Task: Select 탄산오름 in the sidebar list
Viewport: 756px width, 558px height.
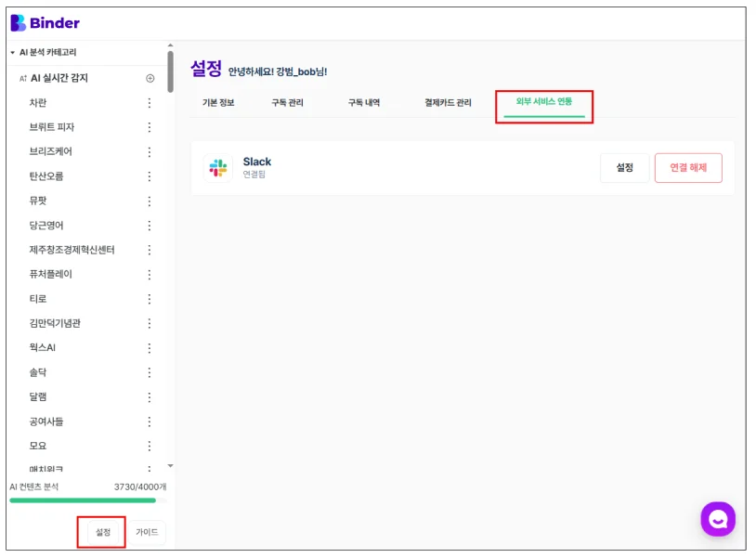Action: point(46,176)
